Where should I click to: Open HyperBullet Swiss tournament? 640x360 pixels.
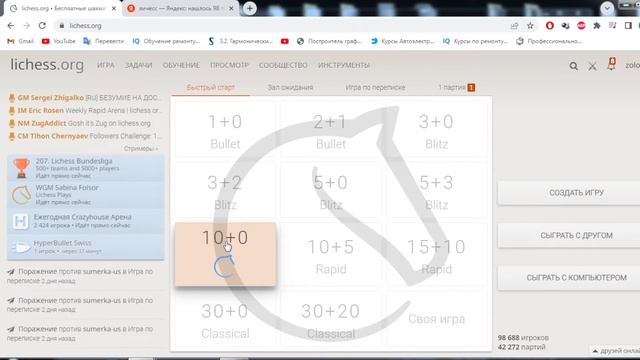(86, 247)
